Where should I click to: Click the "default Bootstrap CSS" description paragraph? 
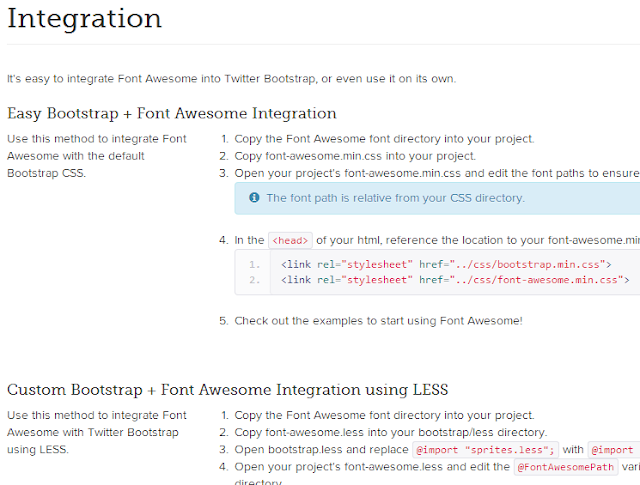click(x=97, y=156)
